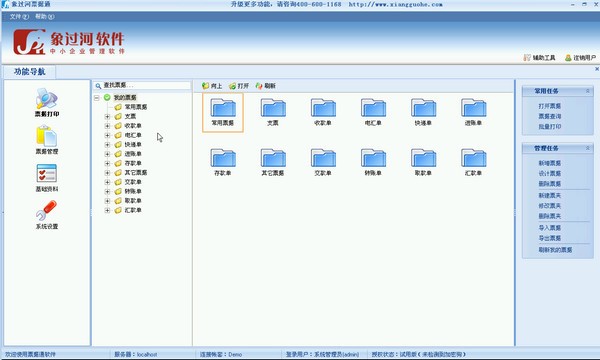Select 汇款单 in the tree

[x=133, y=210]
